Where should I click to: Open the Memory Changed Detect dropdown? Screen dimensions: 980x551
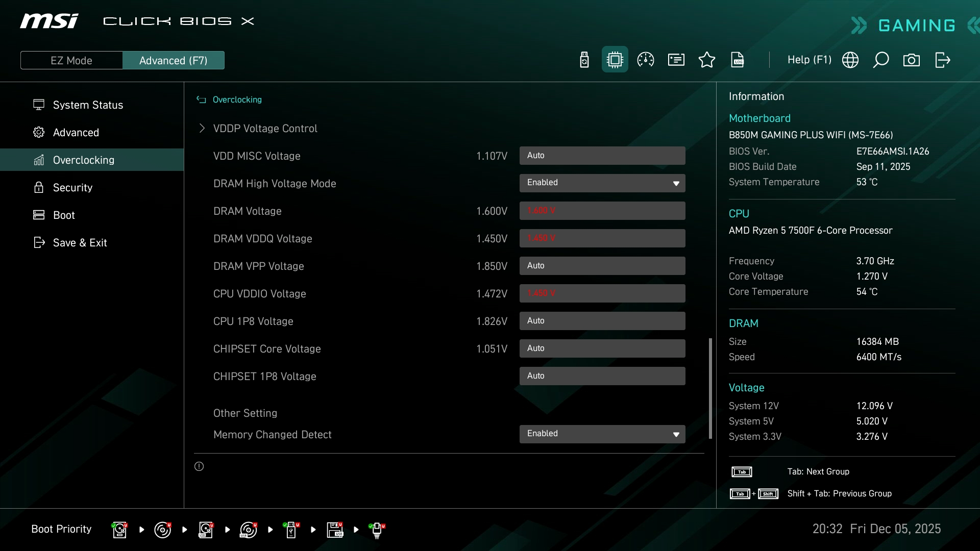coord(602,434)
